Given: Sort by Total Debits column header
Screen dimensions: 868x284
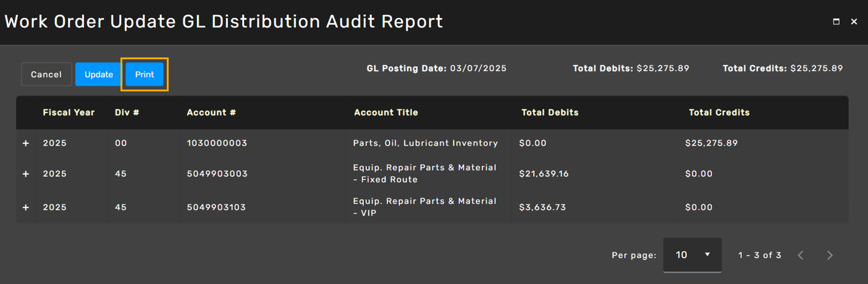Looking at the screenshot, I should (550, 112).
